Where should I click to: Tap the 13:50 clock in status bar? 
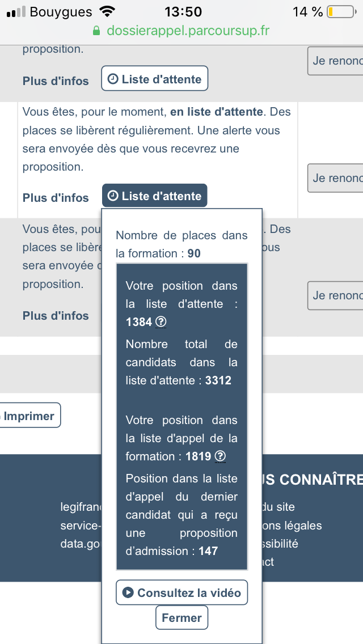(183, 12)
